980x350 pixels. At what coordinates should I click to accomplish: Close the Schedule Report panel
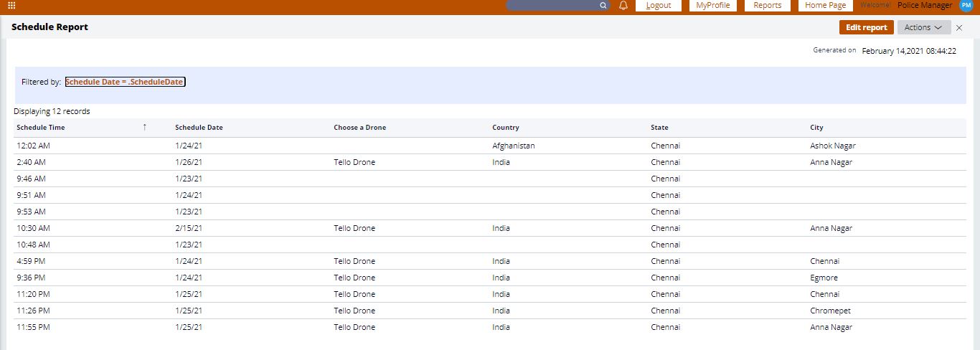click(959, 27)
